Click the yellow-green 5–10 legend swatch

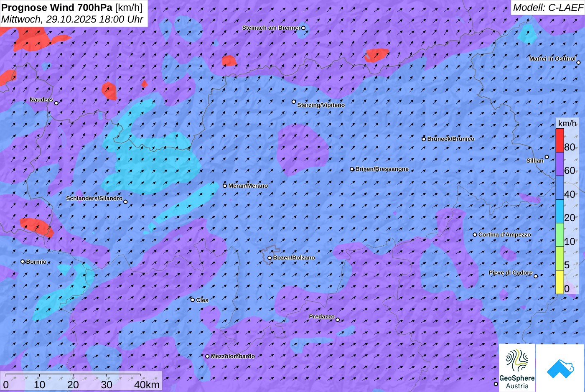(x=560, y=258)
